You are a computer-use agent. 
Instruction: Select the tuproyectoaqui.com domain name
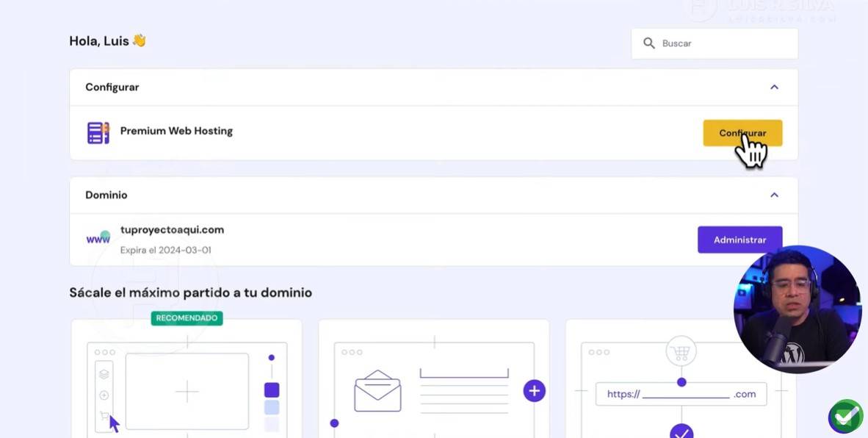172,230
